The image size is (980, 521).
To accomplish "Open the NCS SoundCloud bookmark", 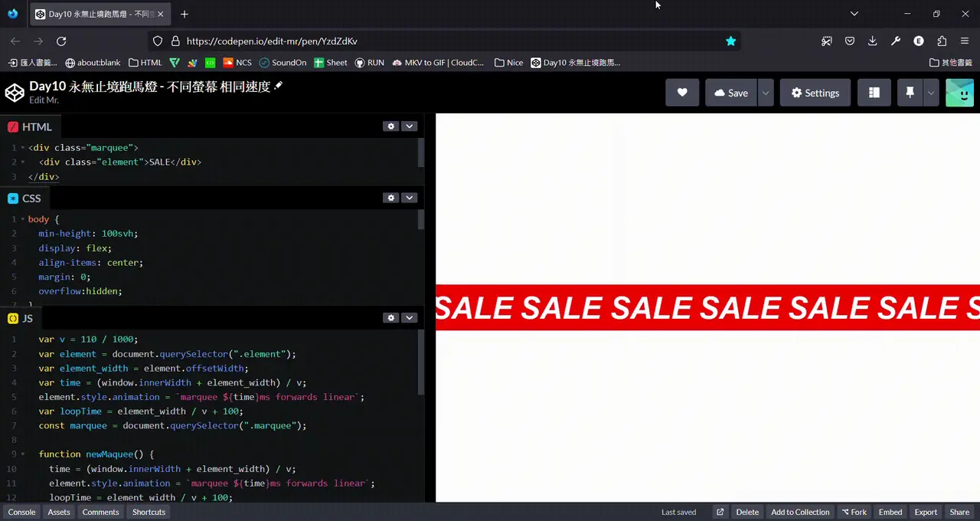I will coord(237,63).
